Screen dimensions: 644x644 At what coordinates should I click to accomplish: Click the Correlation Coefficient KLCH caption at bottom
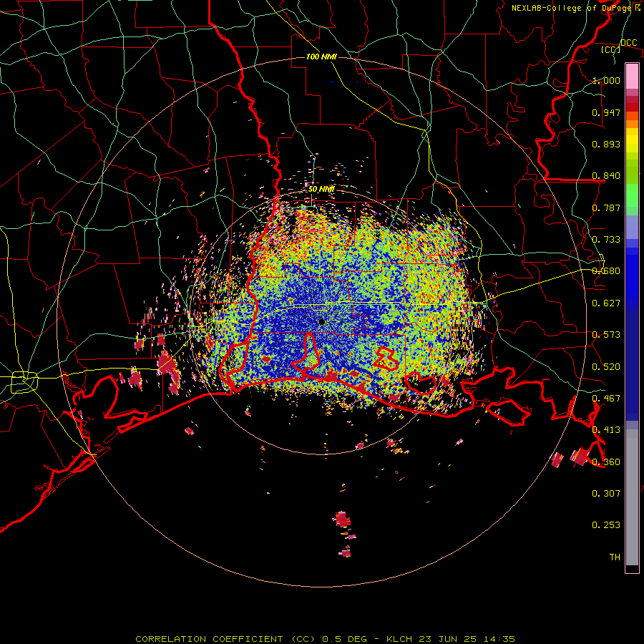pos(325,639)
